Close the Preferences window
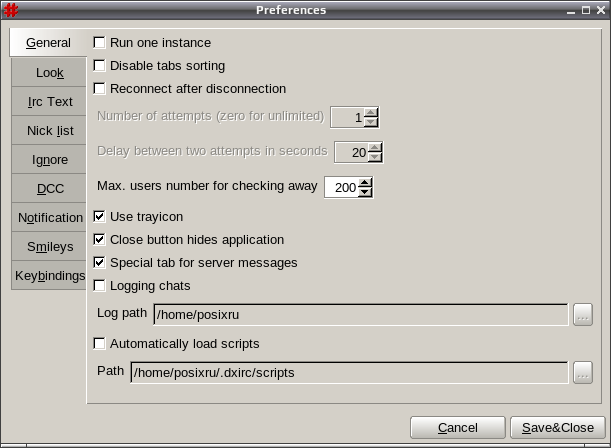The height and width of the screenshot is (448, 611). click(601, 10)
